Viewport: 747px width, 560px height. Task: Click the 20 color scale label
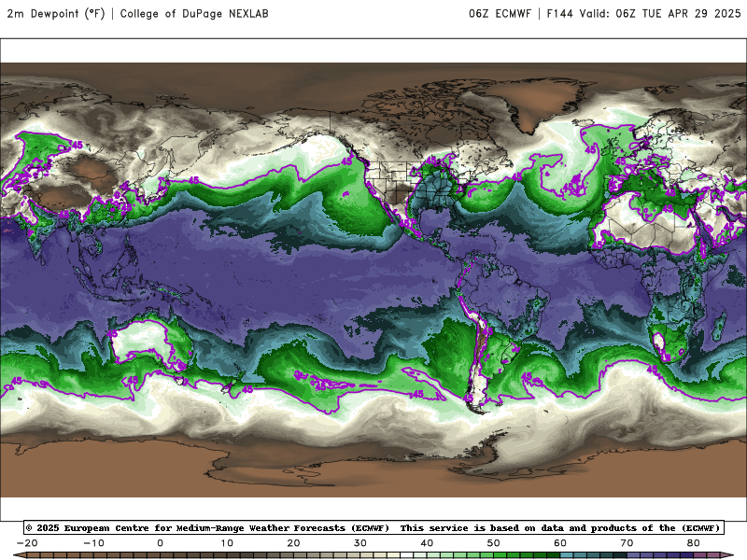point(293,543)
